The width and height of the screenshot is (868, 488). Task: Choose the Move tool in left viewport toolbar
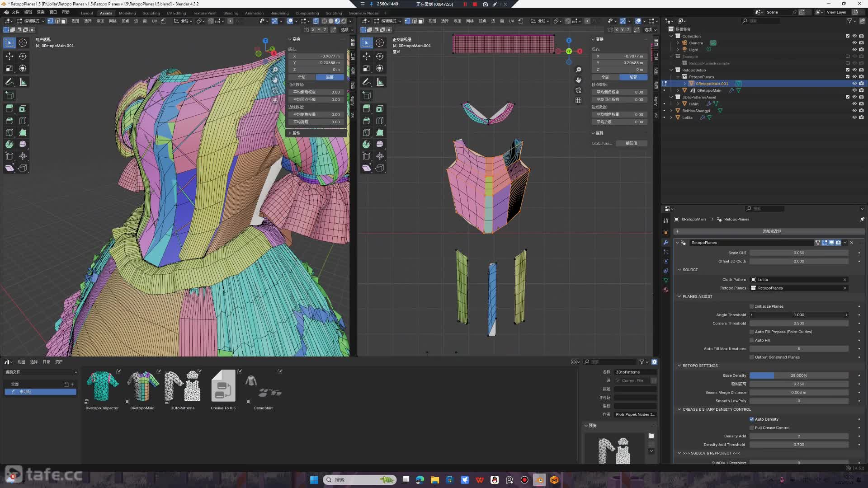tap(9, 56)
